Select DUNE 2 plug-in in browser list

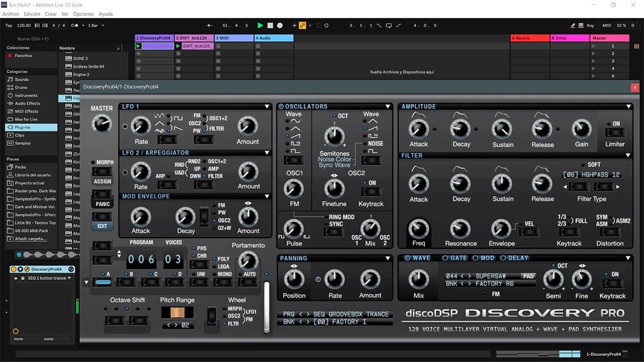point(80,58)
